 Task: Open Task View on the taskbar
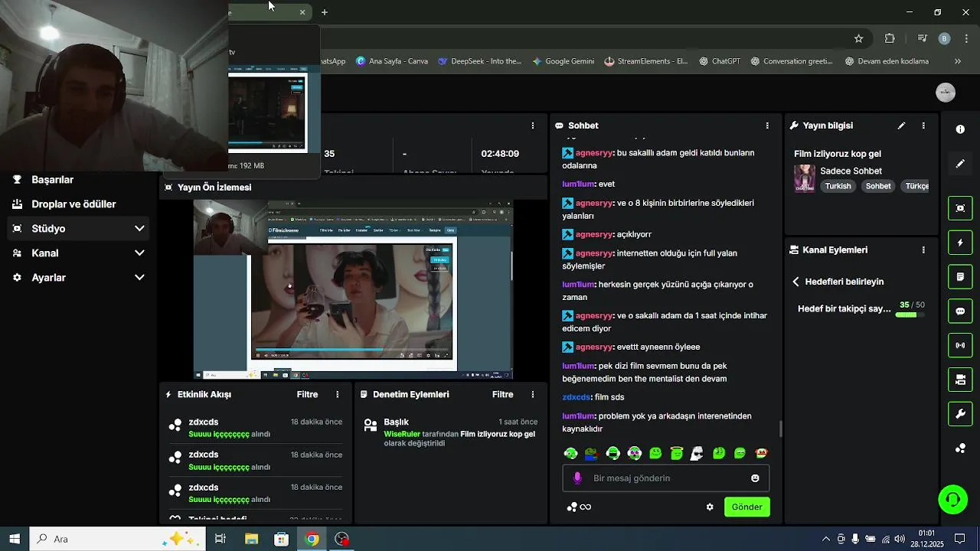pyautogui.click(x=220, y=539)
